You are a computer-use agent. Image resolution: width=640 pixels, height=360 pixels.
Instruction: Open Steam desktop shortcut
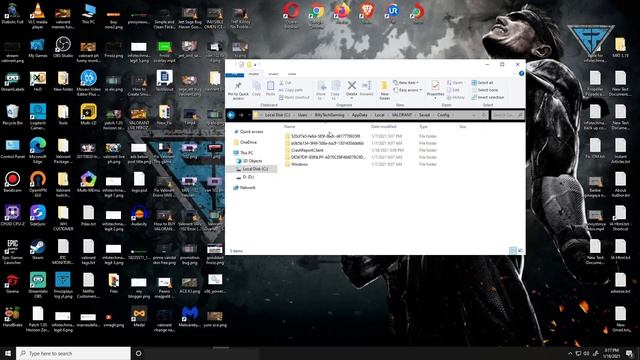pos(38,250)
